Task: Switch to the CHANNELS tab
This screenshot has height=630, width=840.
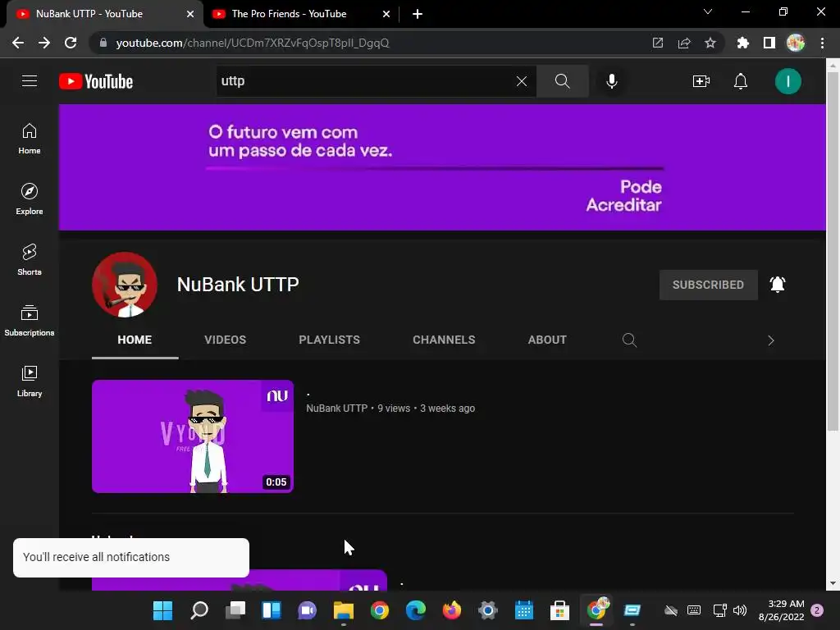Action: pos(444,340)
